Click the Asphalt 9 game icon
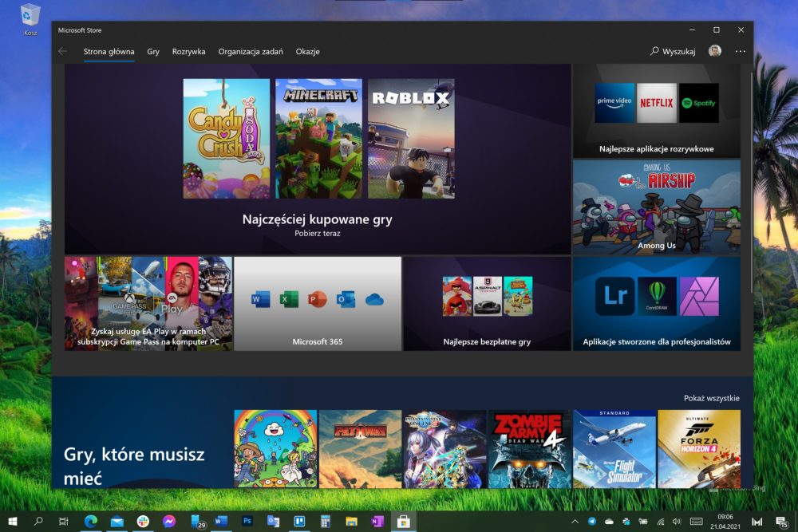The image size is (798, 532). (488, 297)
